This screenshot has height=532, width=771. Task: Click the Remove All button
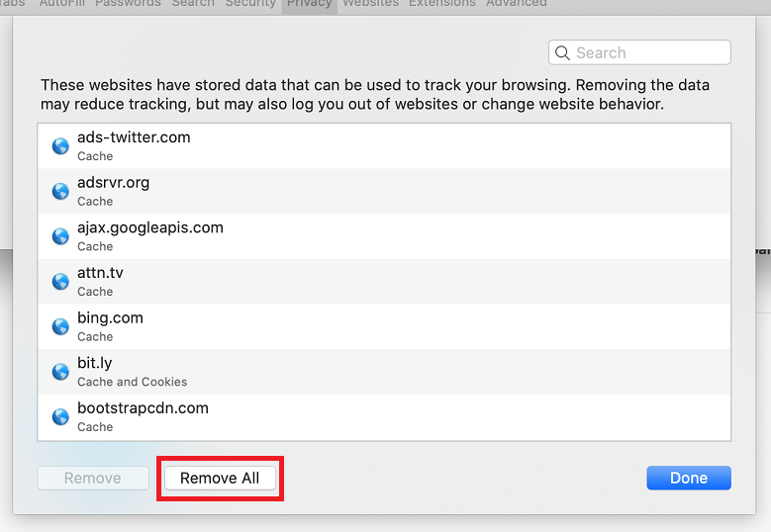pyautogui.click(x=220, y=479)
